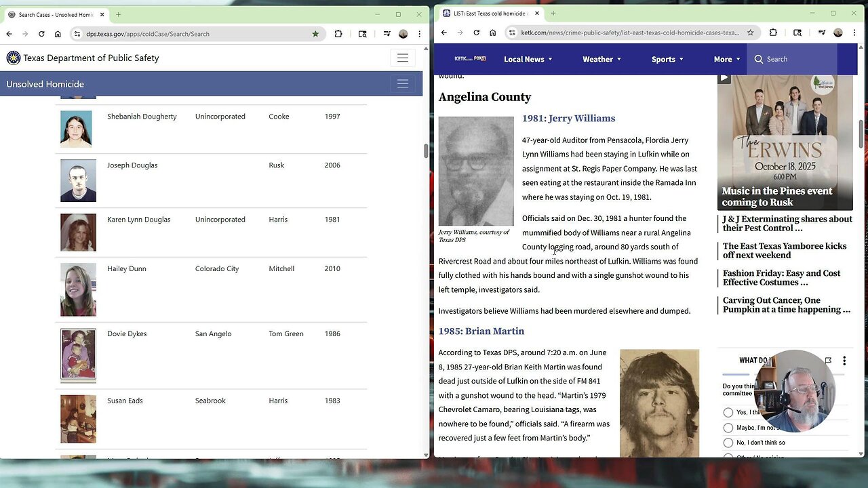
Task: Toggle the Texas DPS main hamburger menu
Action: coord(402,58)
